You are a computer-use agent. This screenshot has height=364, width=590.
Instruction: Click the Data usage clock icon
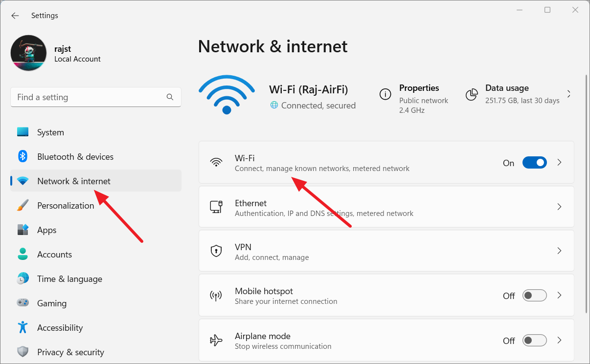pyautogui.click(x=472, y=94)
